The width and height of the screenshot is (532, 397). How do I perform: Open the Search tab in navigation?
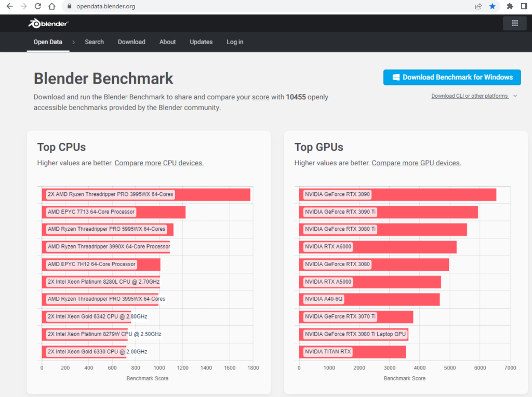tap(94, 42)
